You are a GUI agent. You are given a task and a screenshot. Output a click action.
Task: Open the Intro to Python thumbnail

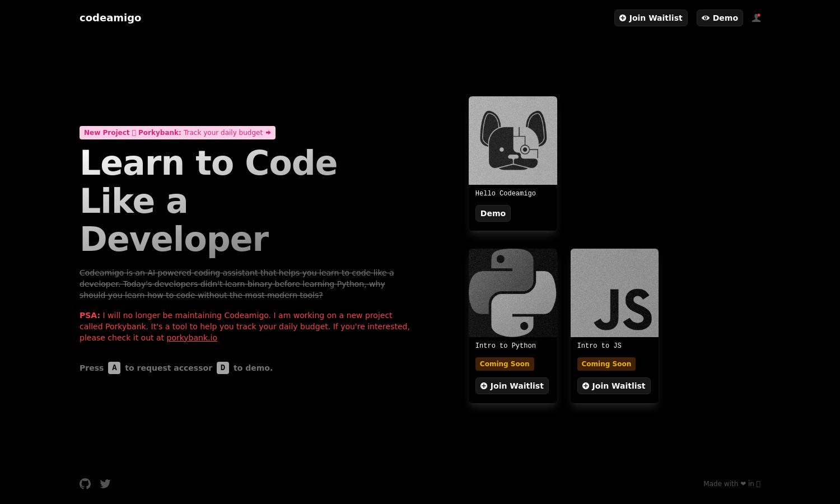(x=513, y=293)
